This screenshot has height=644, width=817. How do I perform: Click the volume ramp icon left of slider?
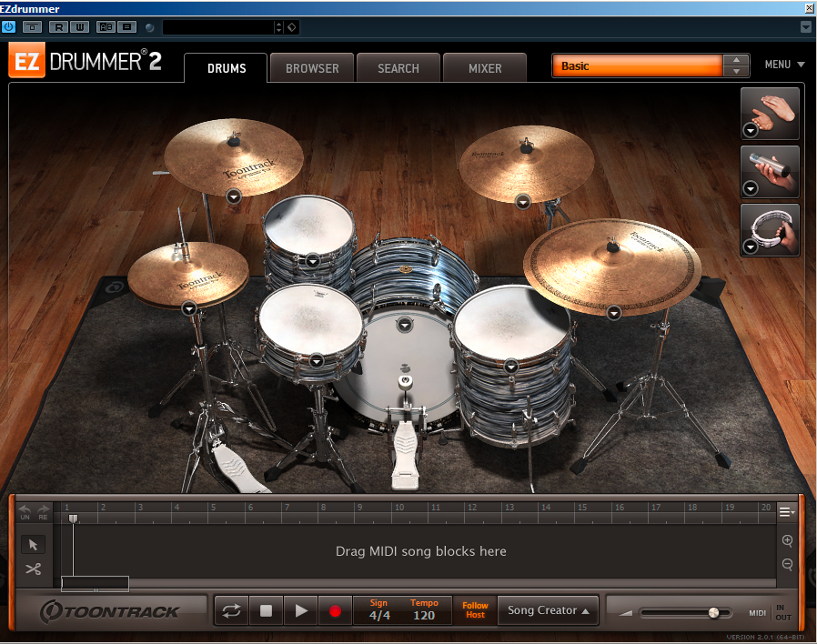pos(625,613)
